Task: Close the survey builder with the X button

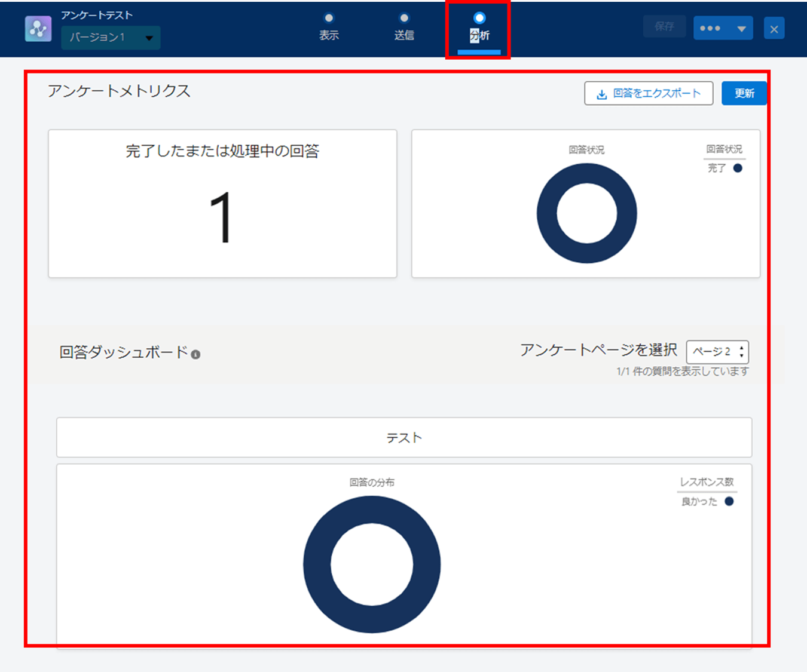Action: tap(774, 28)
